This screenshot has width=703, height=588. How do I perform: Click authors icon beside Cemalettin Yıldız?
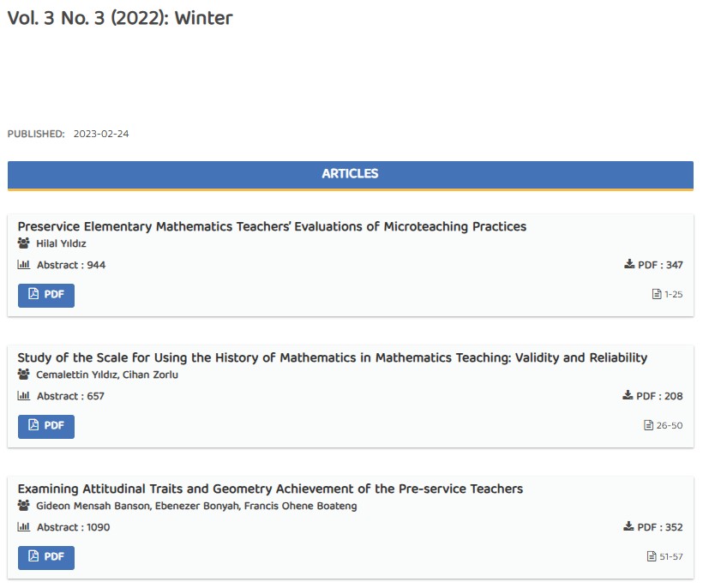24,375
